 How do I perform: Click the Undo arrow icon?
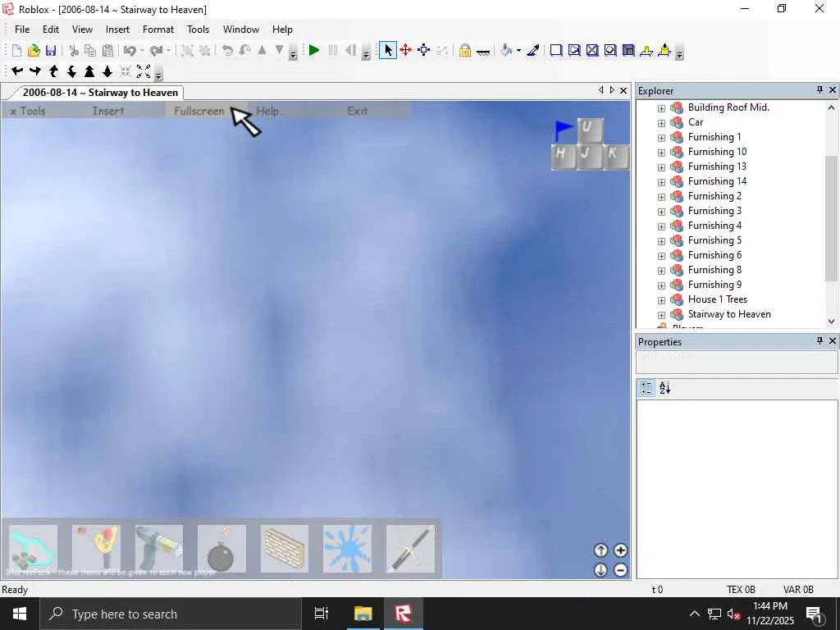click(x=130, y=50)
